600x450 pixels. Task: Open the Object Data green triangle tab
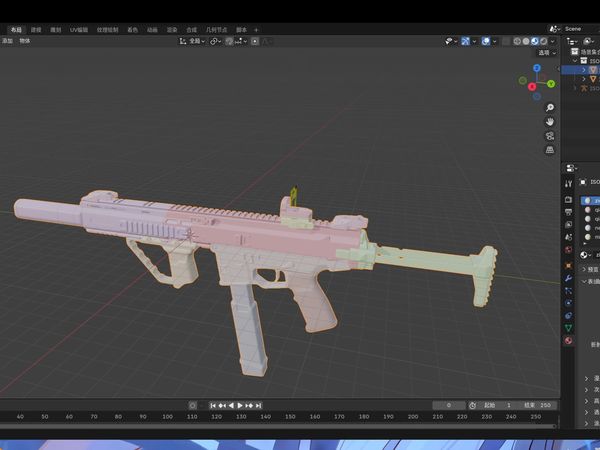(568, 328)
